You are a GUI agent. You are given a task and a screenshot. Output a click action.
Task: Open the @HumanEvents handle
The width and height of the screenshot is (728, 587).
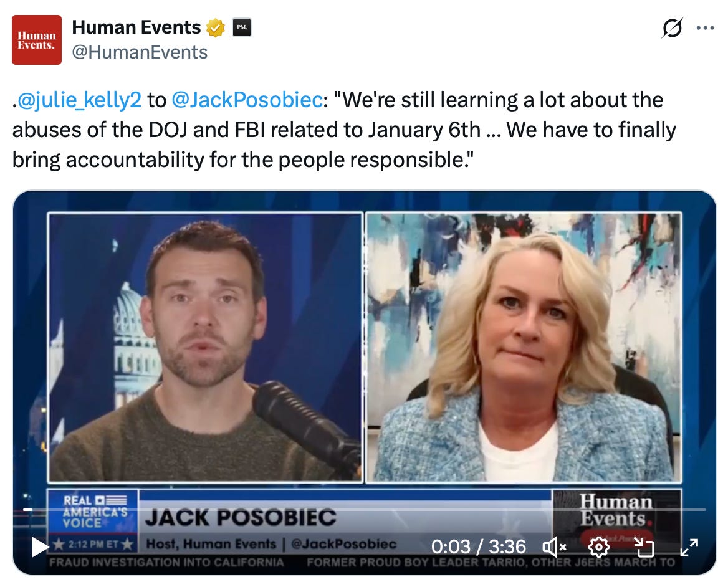(140, 52)
